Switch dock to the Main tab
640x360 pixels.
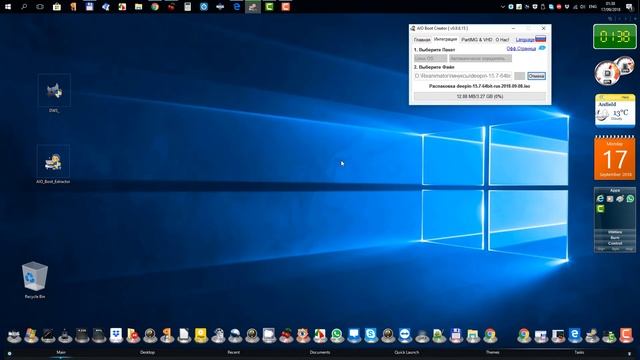pos(61,352)
